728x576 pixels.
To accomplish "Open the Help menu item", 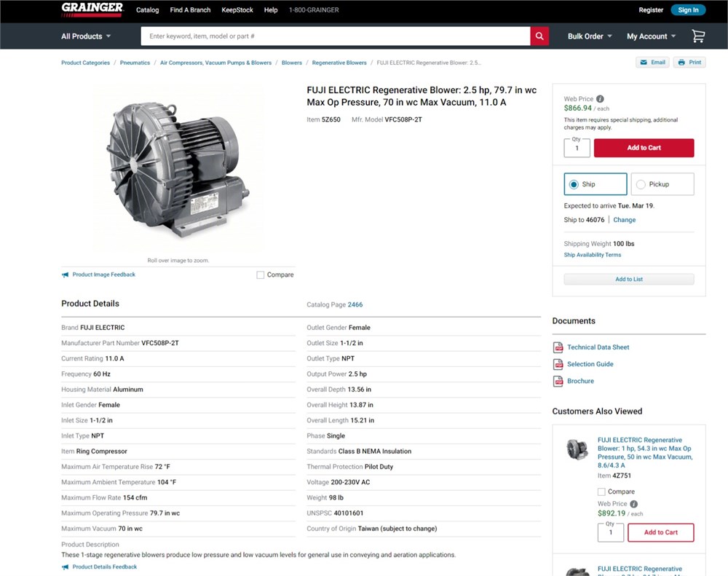I will coord(271,9).
